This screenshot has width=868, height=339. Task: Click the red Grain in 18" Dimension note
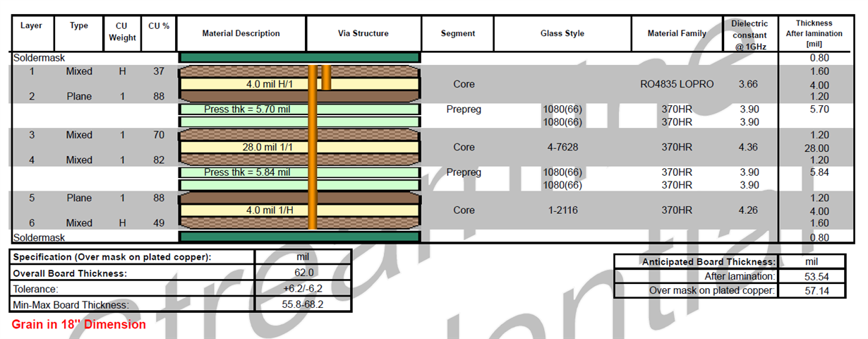pyautogui.click(x=79, y=325)
